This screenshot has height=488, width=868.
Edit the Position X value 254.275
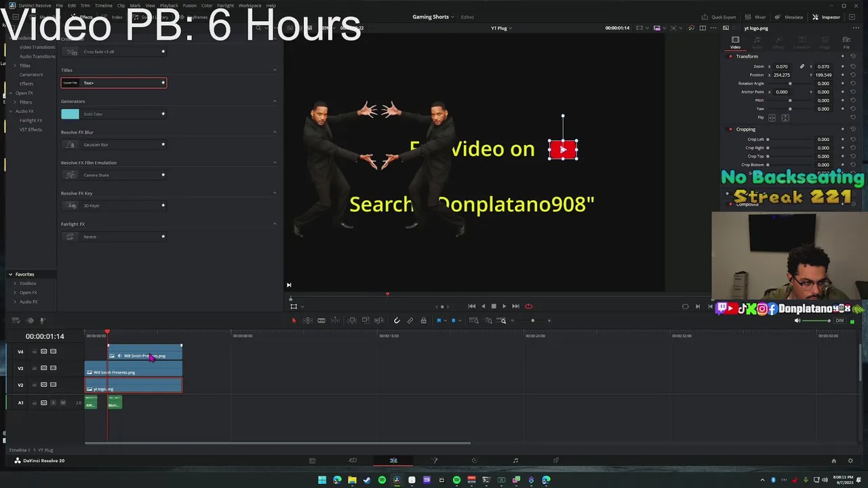pos(782,75)
